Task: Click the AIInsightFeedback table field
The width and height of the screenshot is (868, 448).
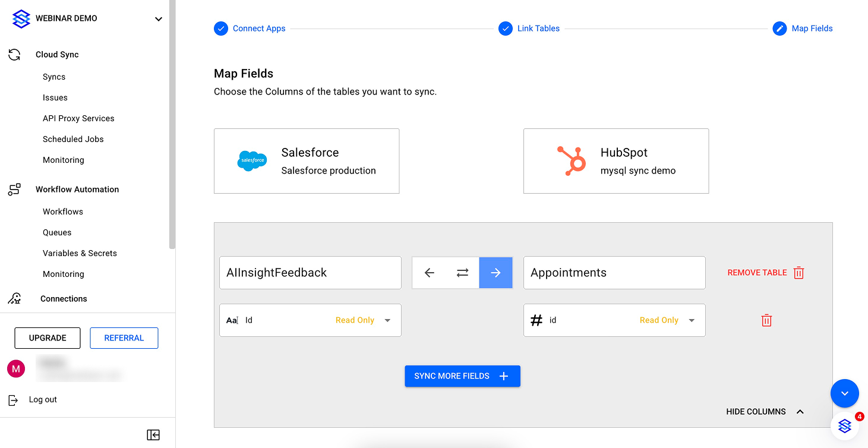Action: pos(310,273)
